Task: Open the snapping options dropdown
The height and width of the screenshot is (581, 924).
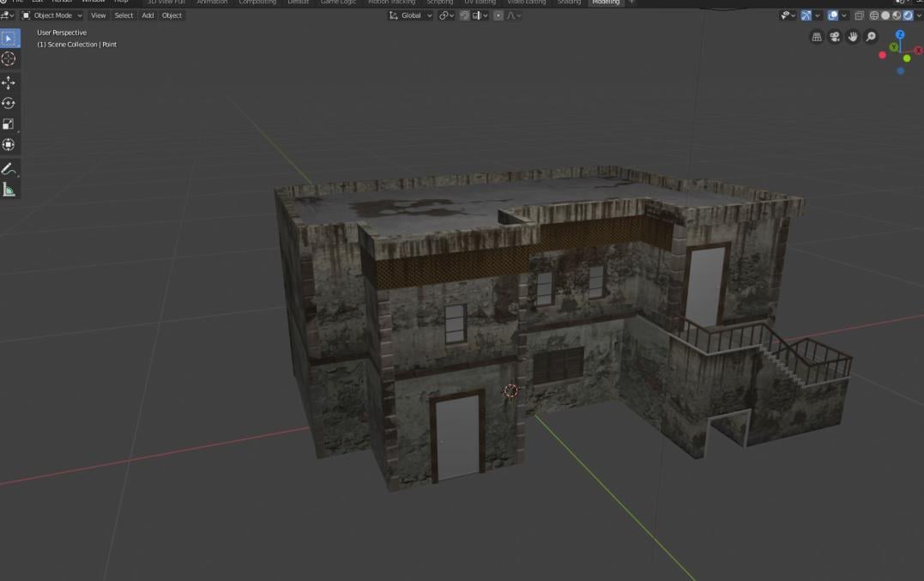Action: click(480, 16)
